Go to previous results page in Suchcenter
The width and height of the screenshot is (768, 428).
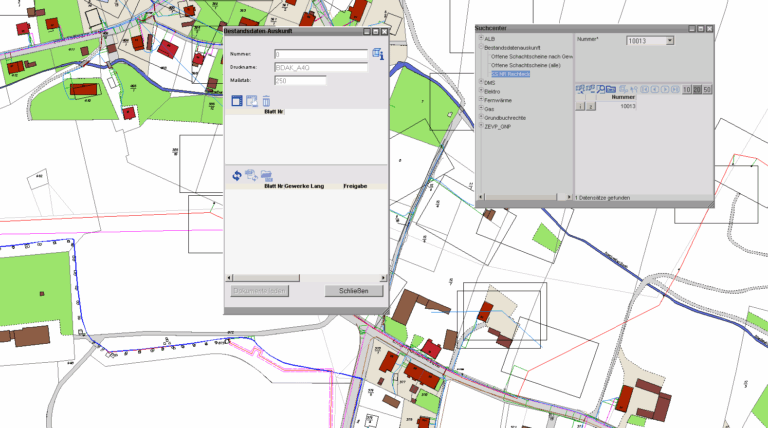[655, 89]
